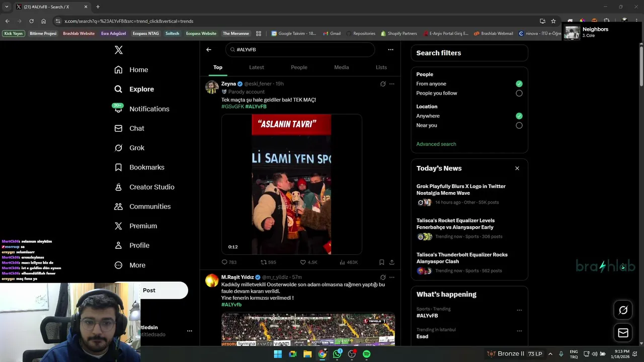The height and width of the screenshot is (362, 644).
Task: Open Creator Studio in sidebar
Action: coord(144,187)
